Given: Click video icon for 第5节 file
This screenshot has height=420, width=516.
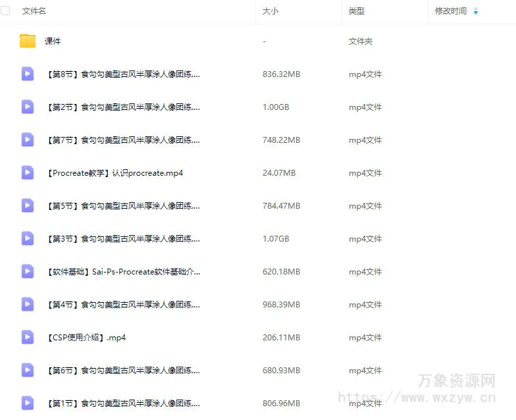Looking at the screenshot, I should [x=28, y=205].
